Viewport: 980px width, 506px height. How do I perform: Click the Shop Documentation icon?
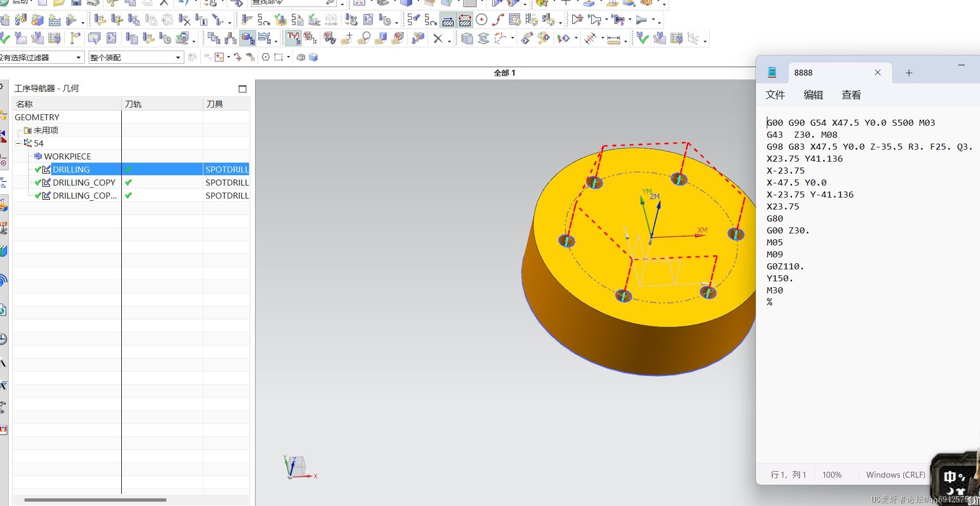click(x=368, y=20)
